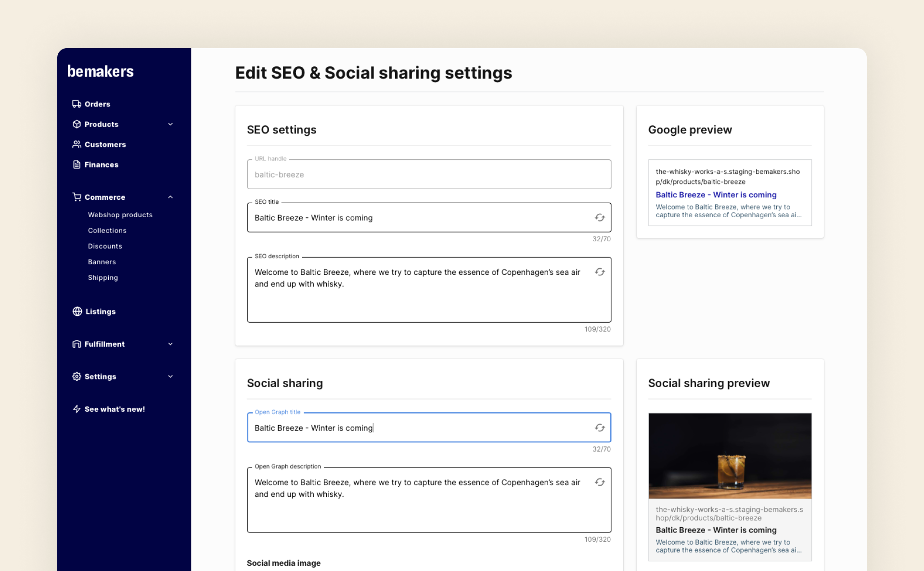Click the Commerce cart icon

pyautogui.click(x=77, y=197)
